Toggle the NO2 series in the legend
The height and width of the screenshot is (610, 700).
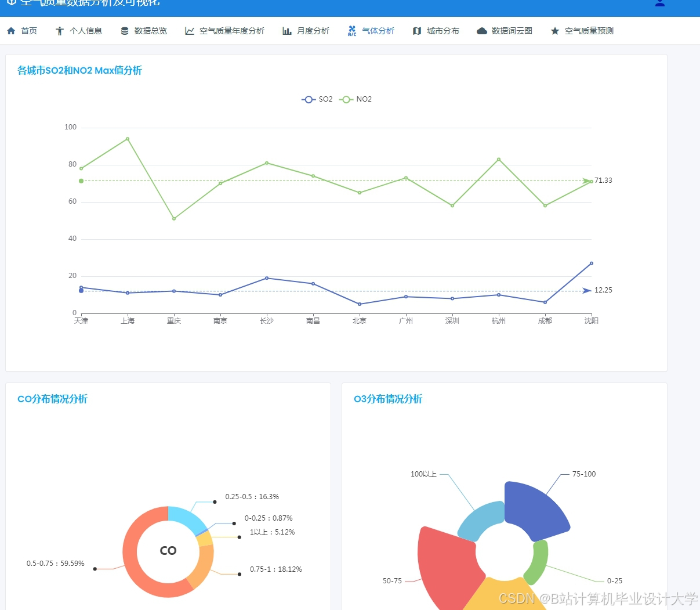[x=356, y=99]
